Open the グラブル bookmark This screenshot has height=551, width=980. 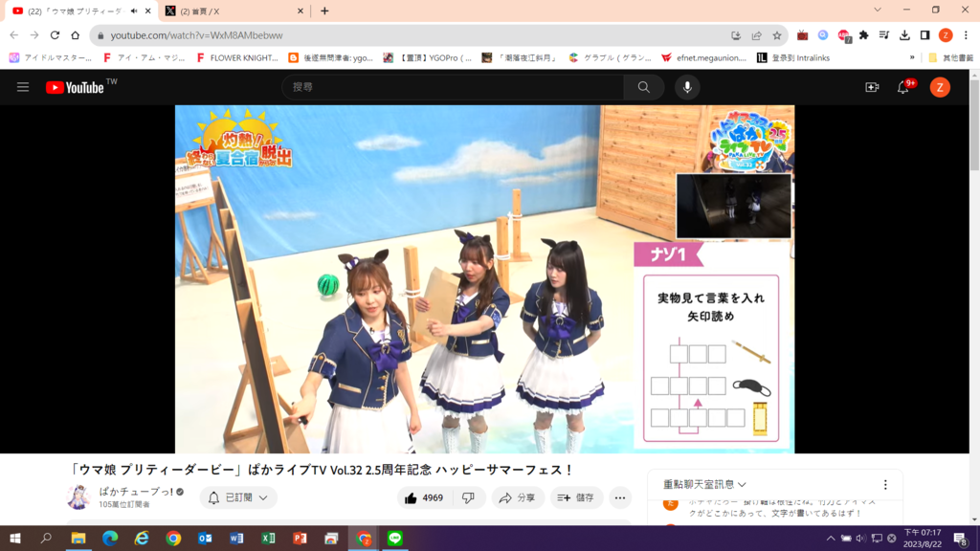[610, 58]
